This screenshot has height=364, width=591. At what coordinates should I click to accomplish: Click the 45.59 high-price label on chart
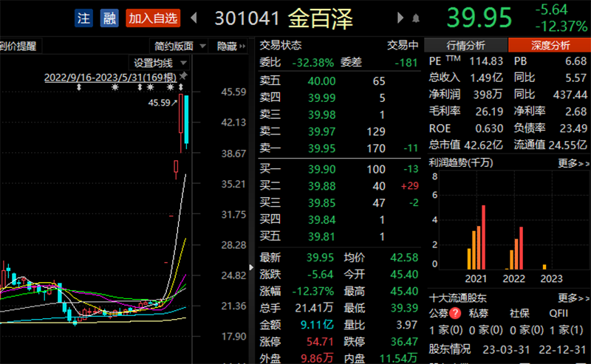pyautogui.click(x=159, y=103)
